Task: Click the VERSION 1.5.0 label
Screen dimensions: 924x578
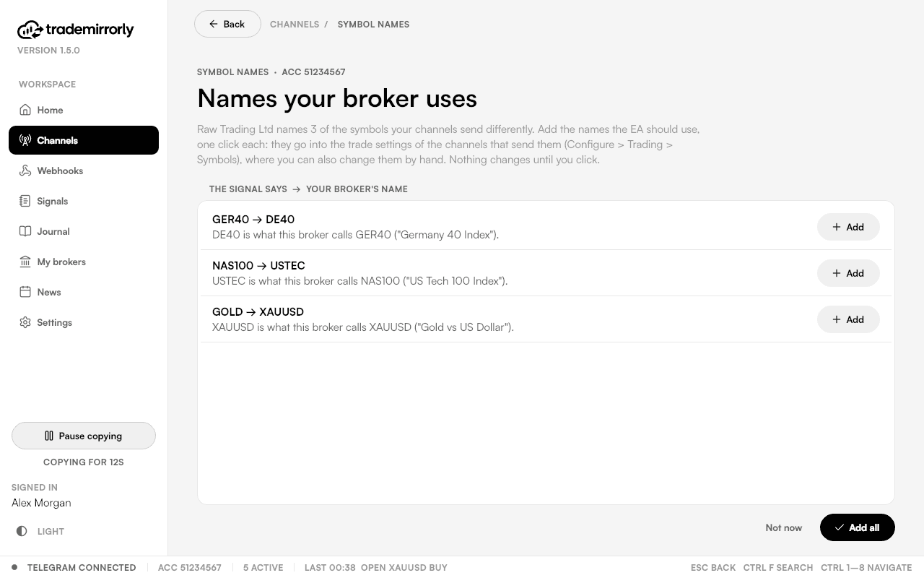Action: pyautogui.click(x=48, y=50)
